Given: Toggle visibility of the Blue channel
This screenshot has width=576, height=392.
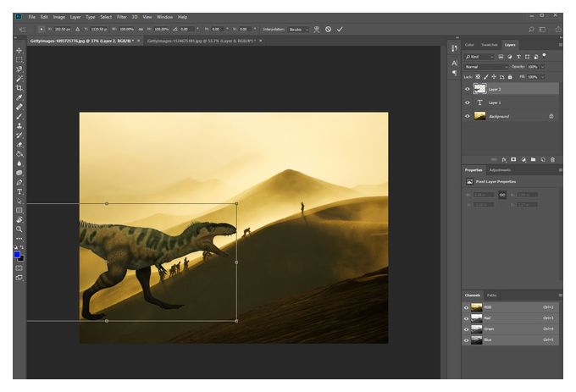Looking at the screenshot, I should [x=467, y=340].
